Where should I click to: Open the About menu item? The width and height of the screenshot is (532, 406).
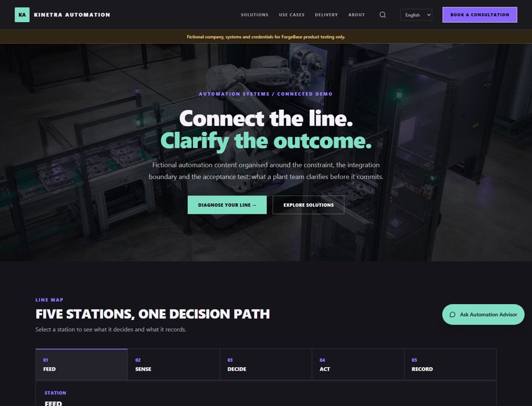point(356,15)
